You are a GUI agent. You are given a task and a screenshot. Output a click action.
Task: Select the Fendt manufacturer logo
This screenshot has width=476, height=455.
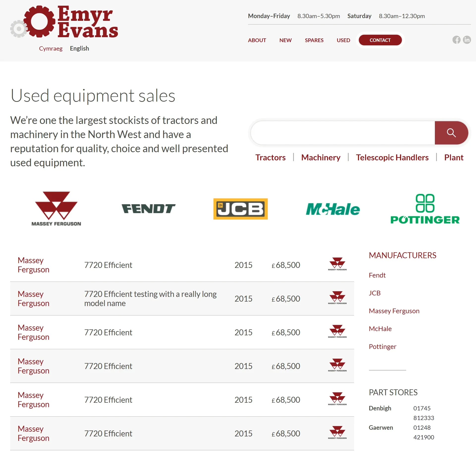[x=148, y=208]
